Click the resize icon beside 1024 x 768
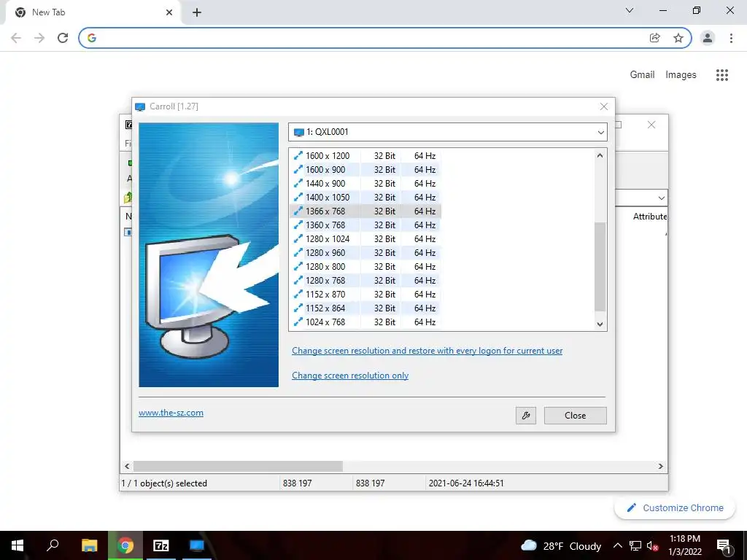Screen dimensions: 747x560 (x=298, y=322)
